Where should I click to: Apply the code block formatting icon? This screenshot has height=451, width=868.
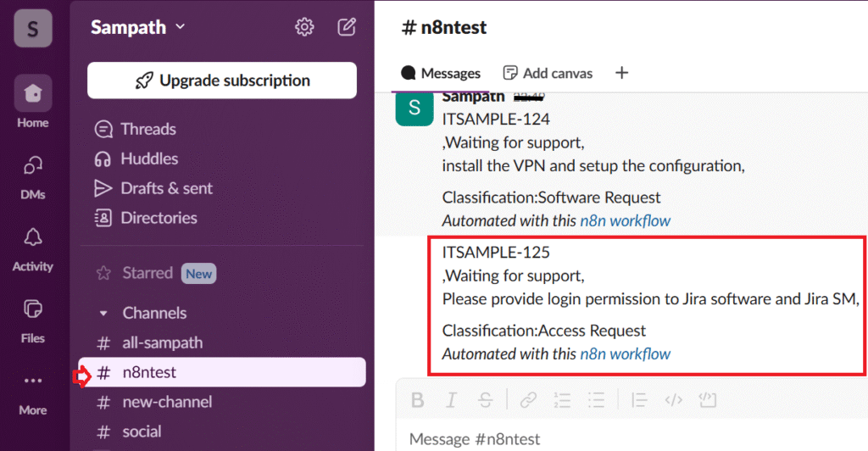coord(706,400)
